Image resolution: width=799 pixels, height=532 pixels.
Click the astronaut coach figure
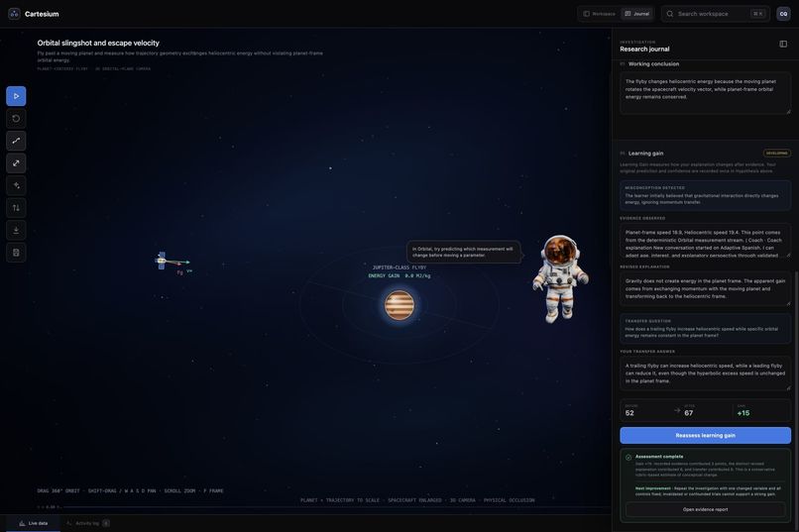[560, 278]
